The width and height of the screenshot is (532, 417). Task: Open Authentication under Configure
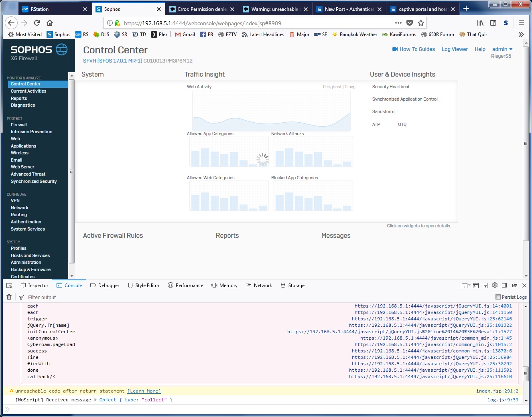(x=26, y=222)
